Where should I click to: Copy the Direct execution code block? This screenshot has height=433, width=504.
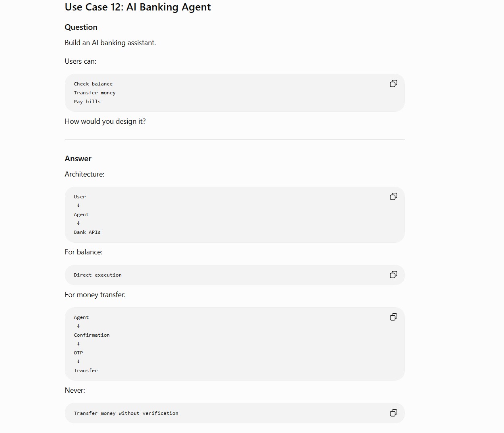[x=394, y=275]
